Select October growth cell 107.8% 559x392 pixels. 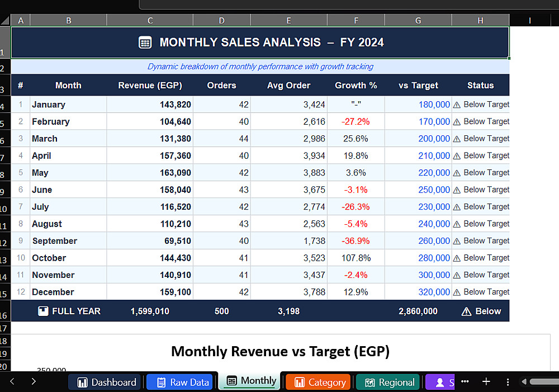(356, 258)
